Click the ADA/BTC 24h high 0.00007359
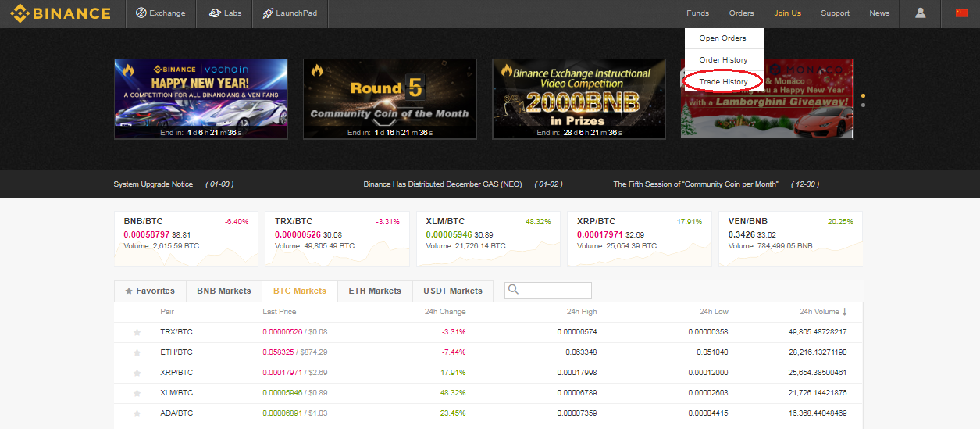Screen dimensions: 980x429 coord(577,413)
